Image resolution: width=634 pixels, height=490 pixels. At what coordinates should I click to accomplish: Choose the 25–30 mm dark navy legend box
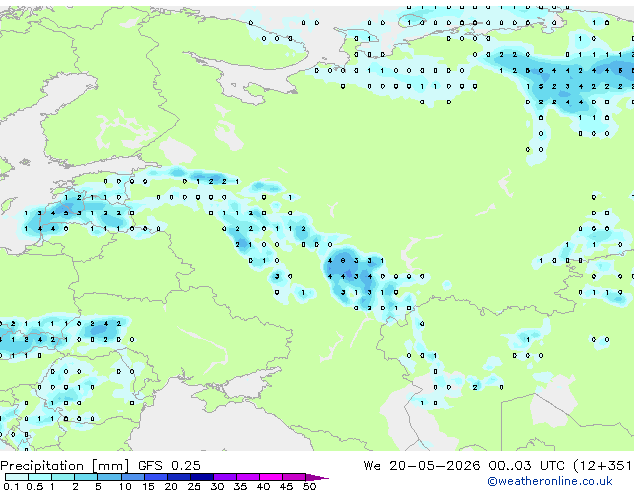[201, 477]
